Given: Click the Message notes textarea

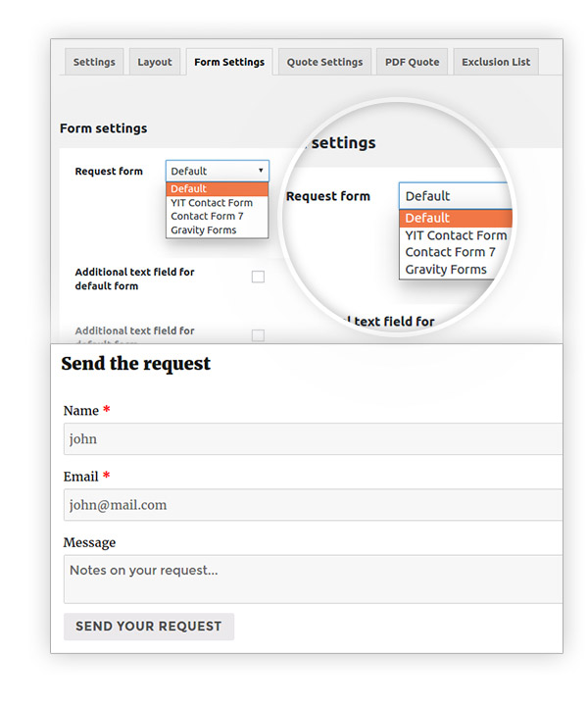Looking at the screenshot, I should (x=313, y=580).
